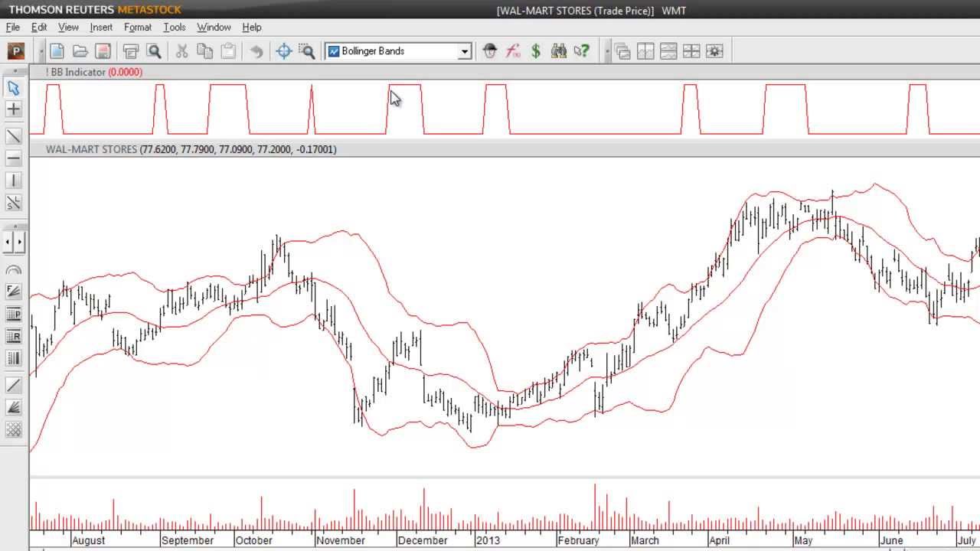Image resolution: width=980 pixels, height=551 pixels.
Task: Click the 2013 label on date axis
Action: (488, 540)
